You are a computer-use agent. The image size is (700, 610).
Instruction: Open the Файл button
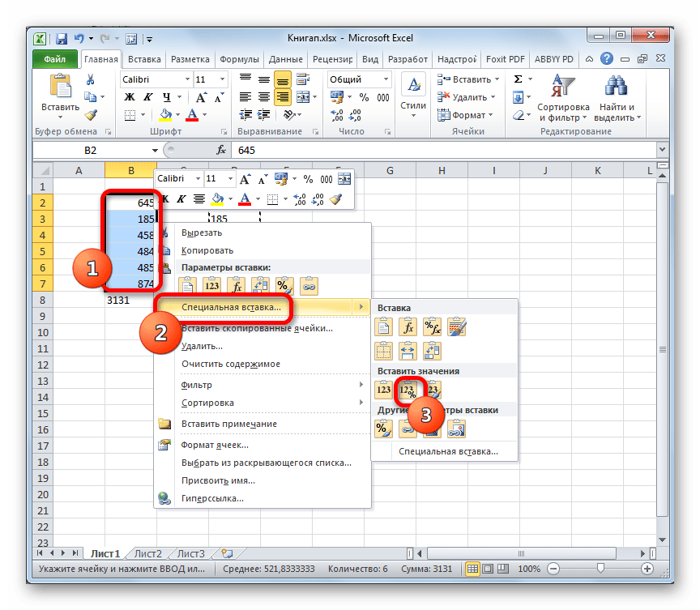55,59
